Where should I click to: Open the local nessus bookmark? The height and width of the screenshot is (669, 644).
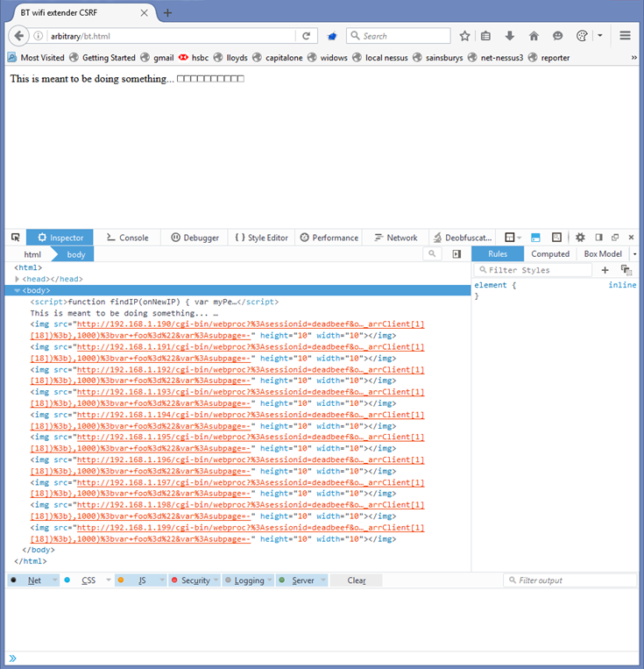point(380,58)
